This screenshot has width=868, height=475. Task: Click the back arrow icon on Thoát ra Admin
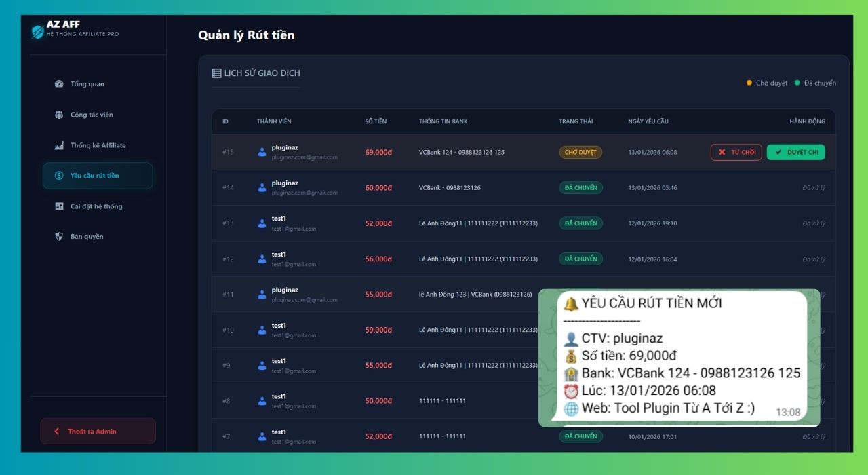pyautogui.click(x=56, y=431)
